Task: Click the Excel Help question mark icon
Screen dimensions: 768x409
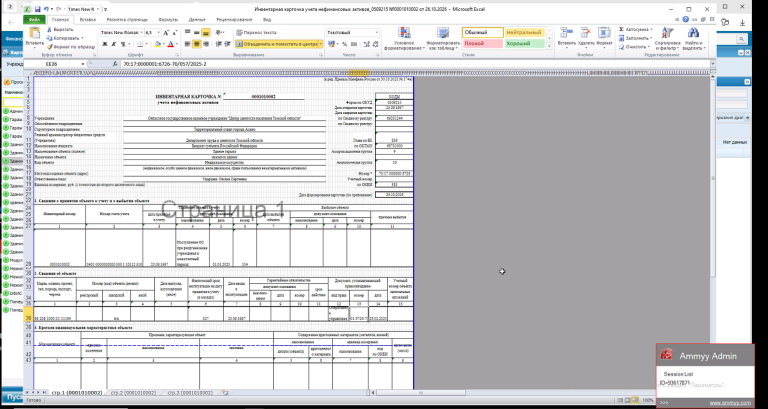Action: coord(686,20)
